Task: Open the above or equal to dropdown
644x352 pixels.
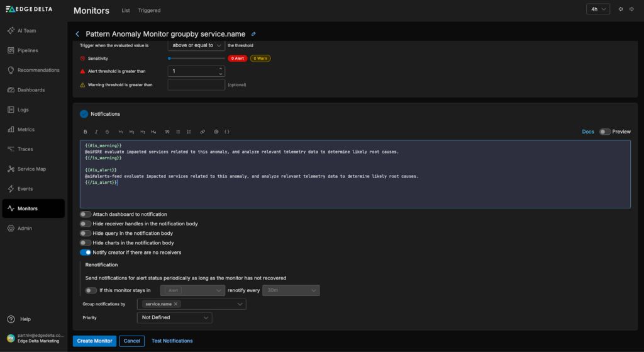Action: tap(196, 45)
